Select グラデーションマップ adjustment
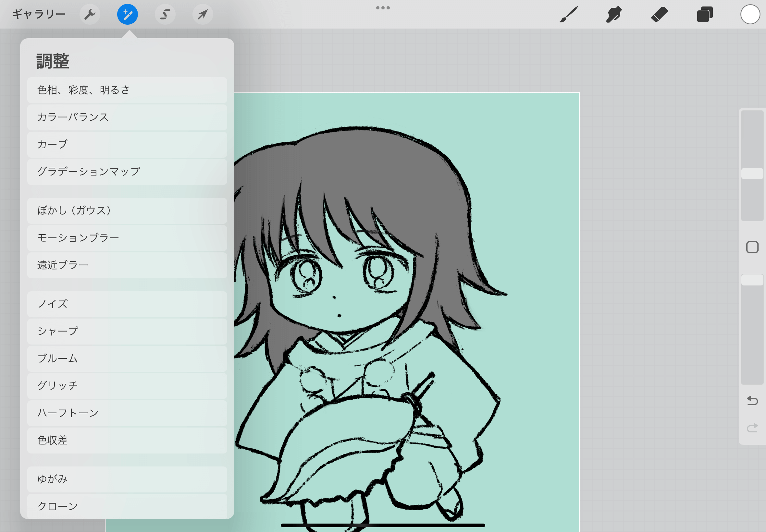This screenshot has width=766, height=532. pyautogui.click(x=127, y=172)
